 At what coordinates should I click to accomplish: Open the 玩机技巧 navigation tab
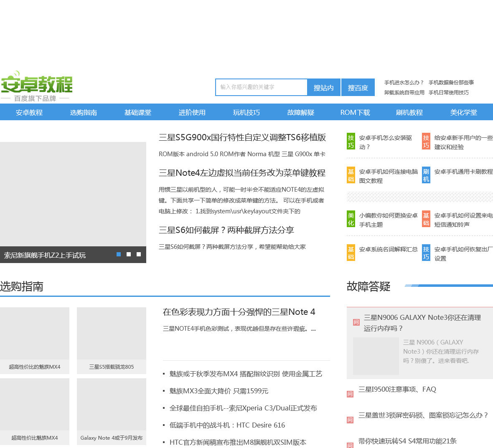pyautogui.click(x=246, y=112)
